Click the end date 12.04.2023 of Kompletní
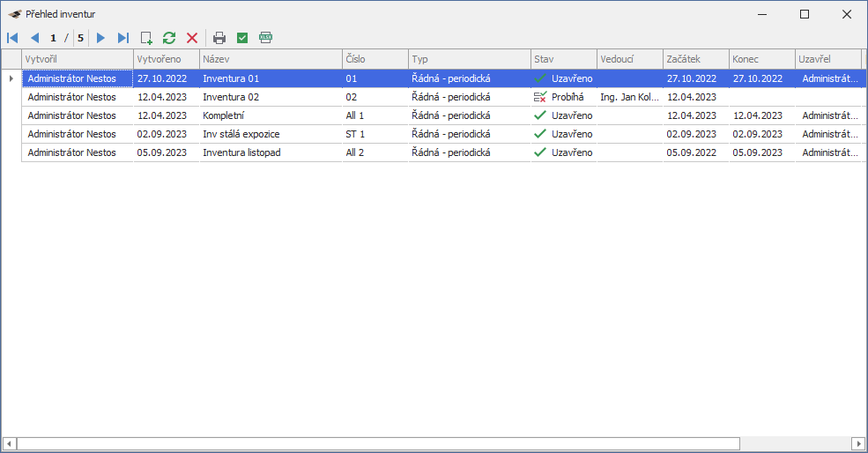 point(761,115)
